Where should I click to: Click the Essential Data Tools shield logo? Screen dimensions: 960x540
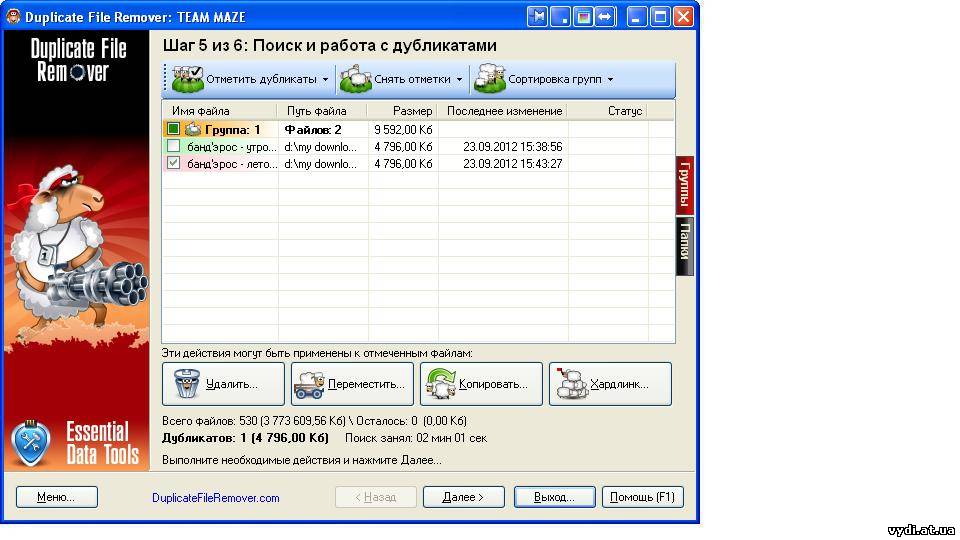click(x=31, y=443)
